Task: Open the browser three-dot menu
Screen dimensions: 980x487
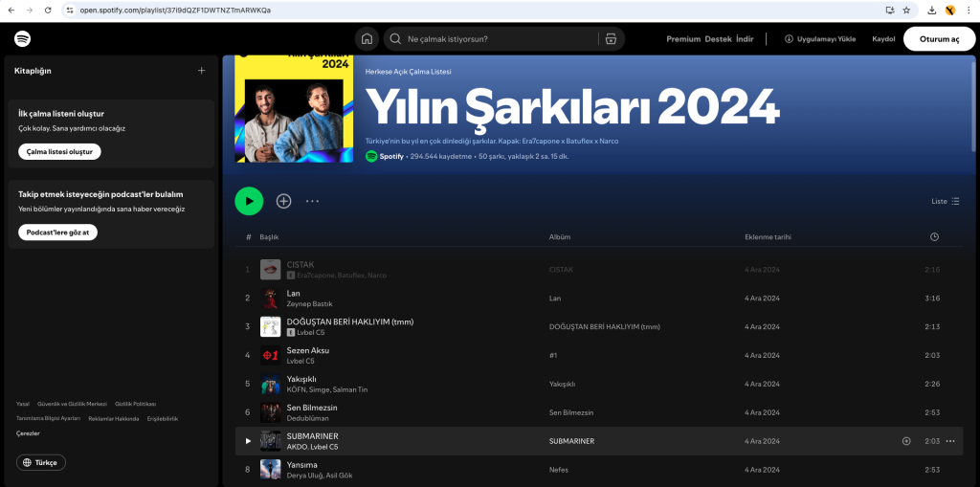Action: pos(968,10)
